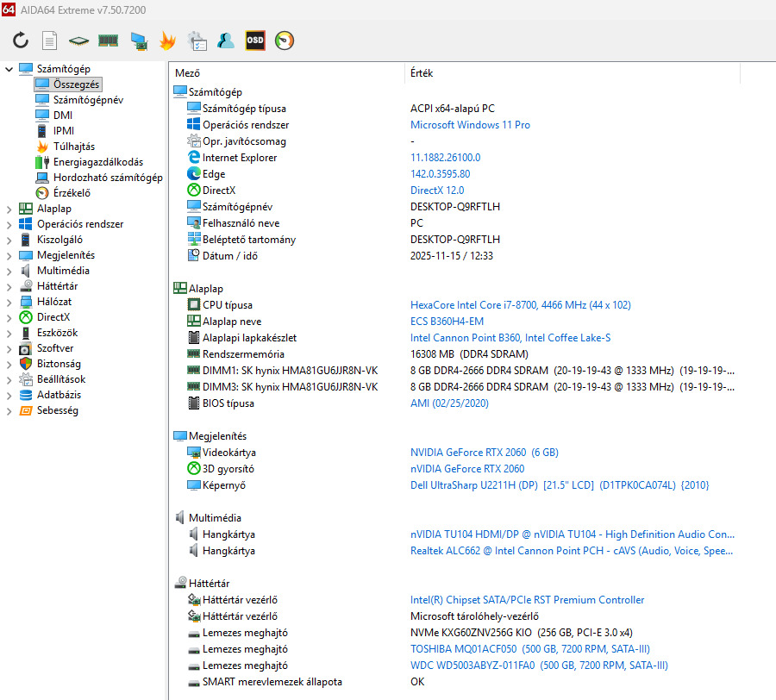Screen dimensions: 776x700
Task: Open the OSD panel icon
Action: click(x=255, y=41)
